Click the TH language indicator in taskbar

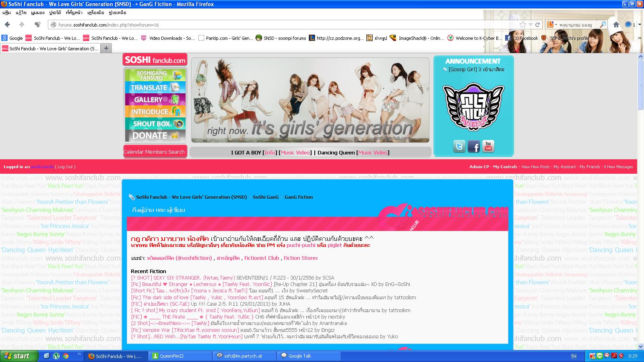(574, 356)
